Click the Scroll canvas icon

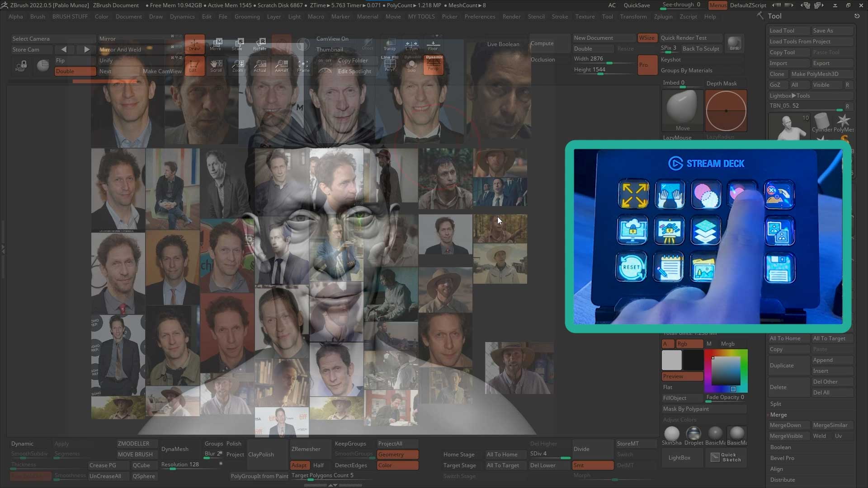click(216, 66)
